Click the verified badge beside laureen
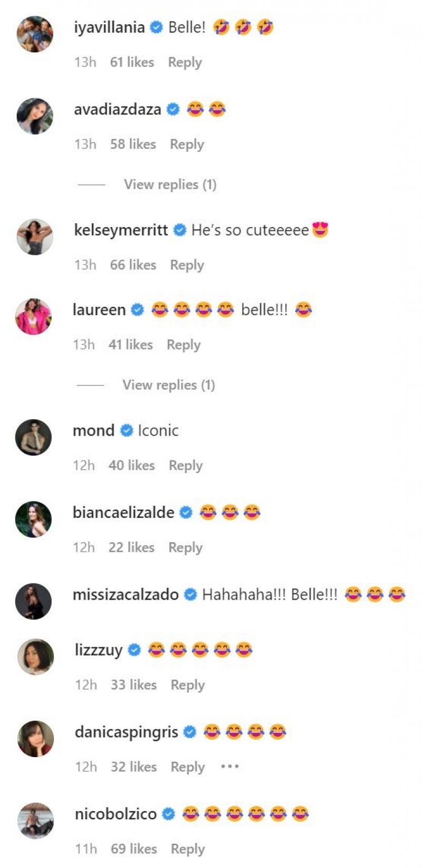The image size is (422, 868). pyautogui.click(x=137, y=310)
